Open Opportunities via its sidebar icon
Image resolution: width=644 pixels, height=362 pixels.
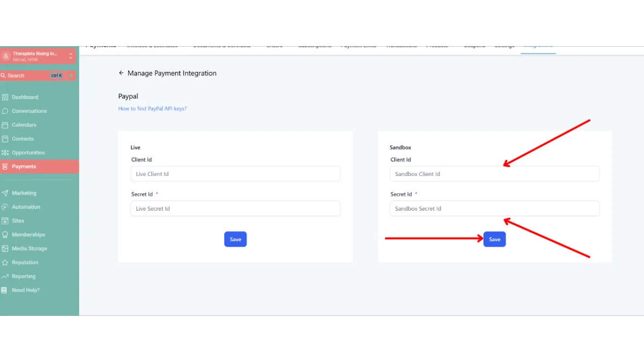click(5, 153)
